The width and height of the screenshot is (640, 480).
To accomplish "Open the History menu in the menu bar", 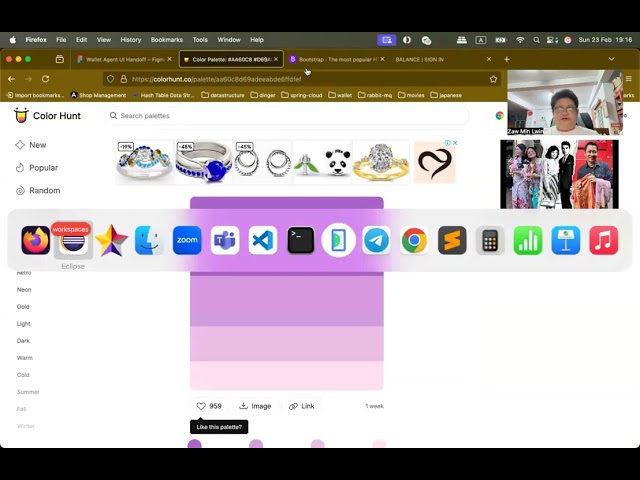I will pyautogui.click(x=131, y=40).
